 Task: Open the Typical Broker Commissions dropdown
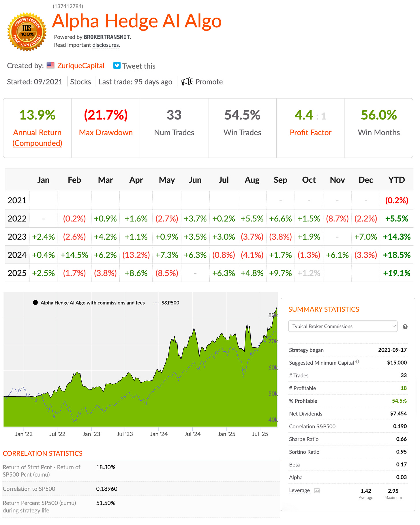tap(343, 326)
